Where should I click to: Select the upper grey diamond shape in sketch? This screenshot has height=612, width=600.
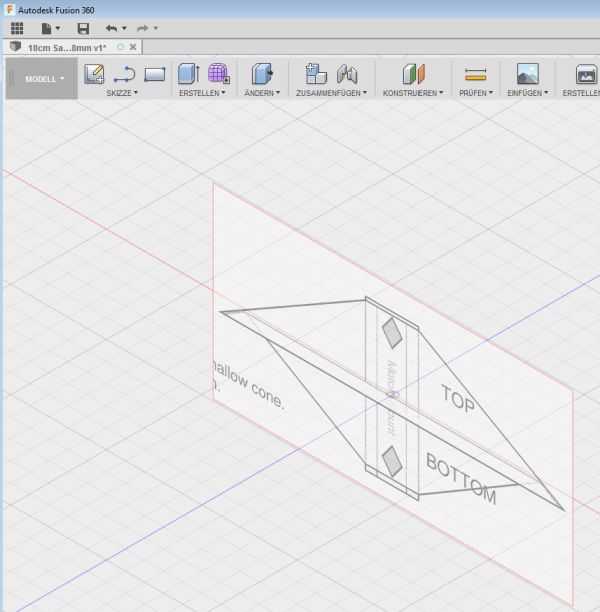392,333
